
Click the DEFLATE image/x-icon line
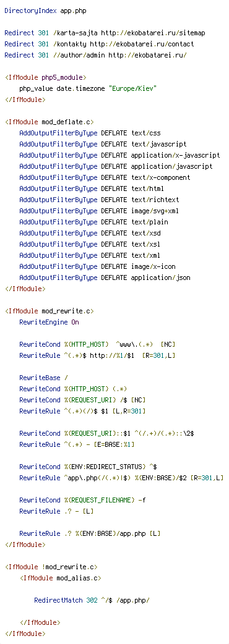97,266
